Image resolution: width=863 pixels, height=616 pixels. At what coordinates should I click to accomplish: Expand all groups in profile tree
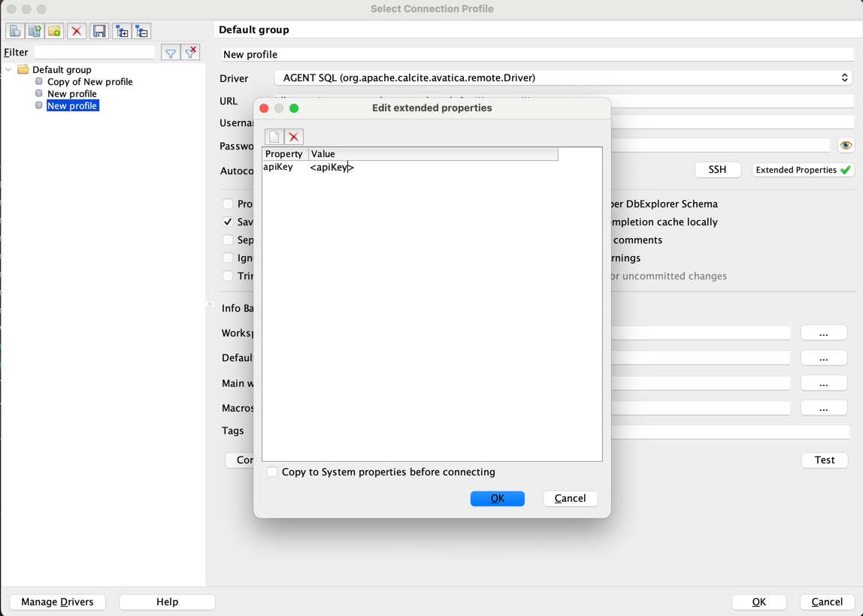123,32
